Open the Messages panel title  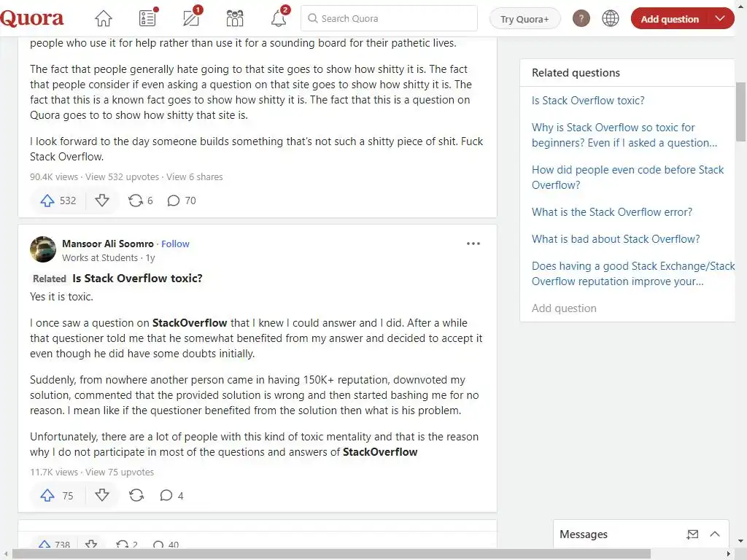pos(583,534)
